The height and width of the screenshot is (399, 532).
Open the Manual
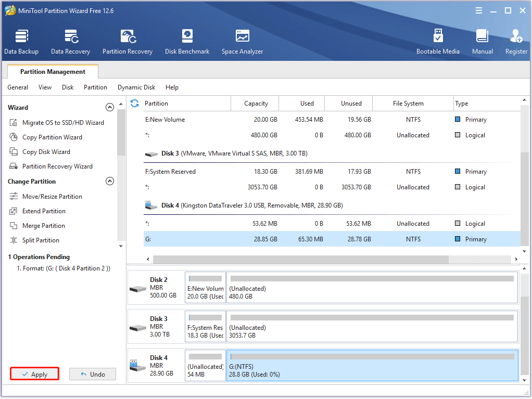click(x=483, y=42)
